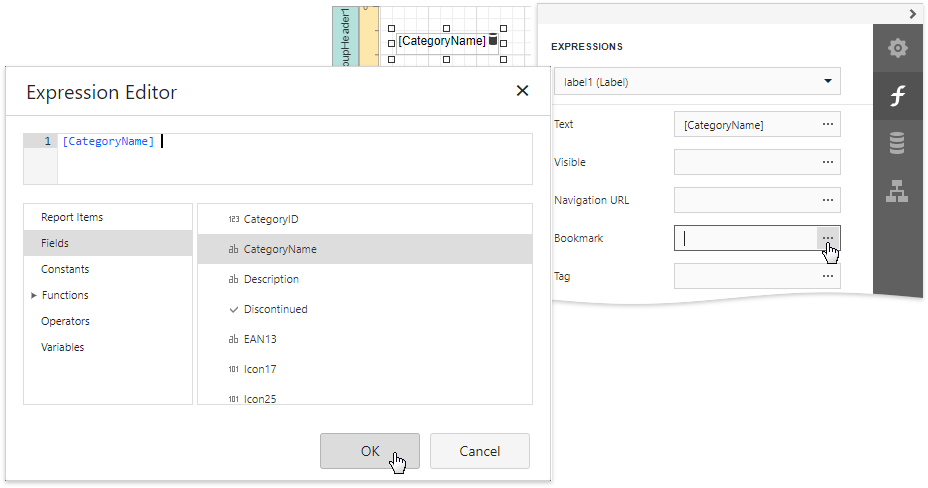Click the ellipsis button beside Tag
928x488 pixels.
pos(828,276)
